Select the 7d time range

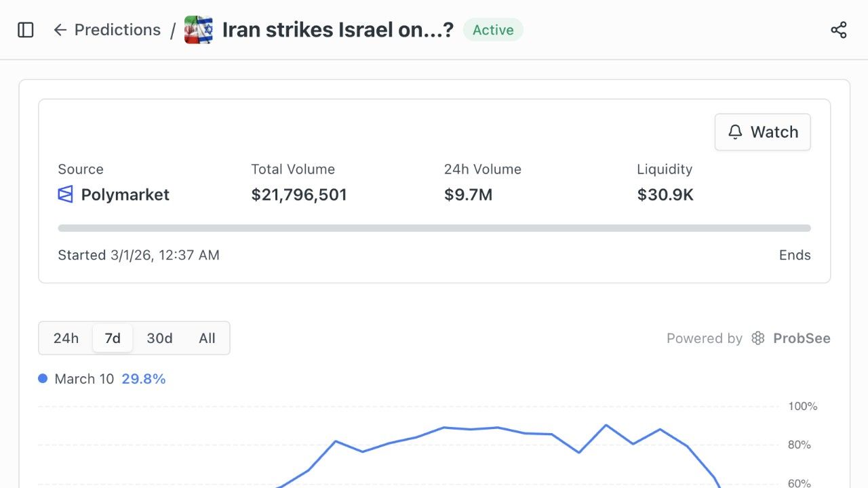pyautogui.click(x=113, y=338)
